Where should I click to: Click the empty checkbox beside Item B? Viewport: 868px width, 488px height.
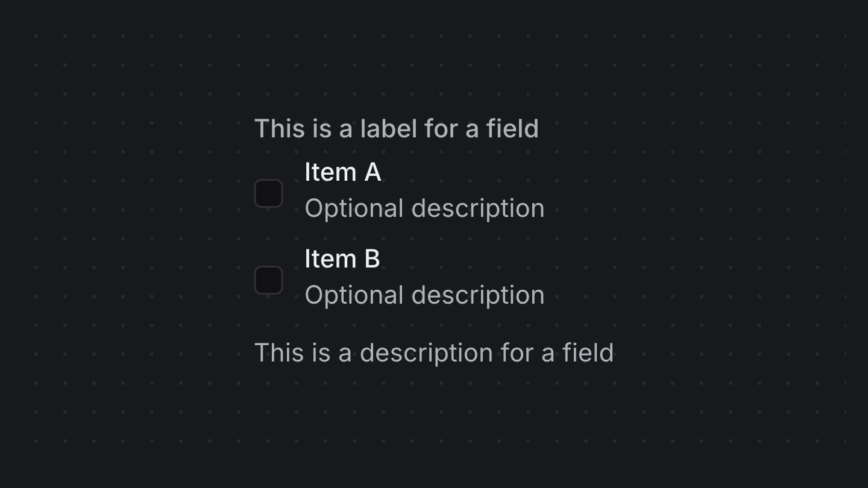pyautogui.click(x=268, y=280)
